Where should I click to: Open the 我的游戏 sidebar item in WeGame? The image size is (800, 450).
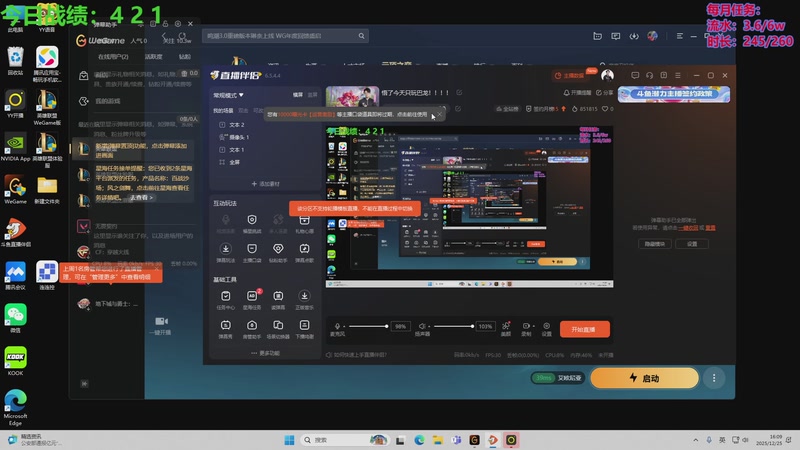[107, 101]
